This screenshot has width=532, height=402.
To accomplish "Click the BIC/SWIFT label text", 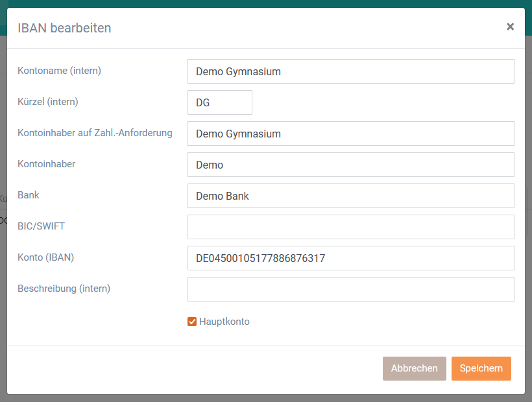I will click(41, 226).
